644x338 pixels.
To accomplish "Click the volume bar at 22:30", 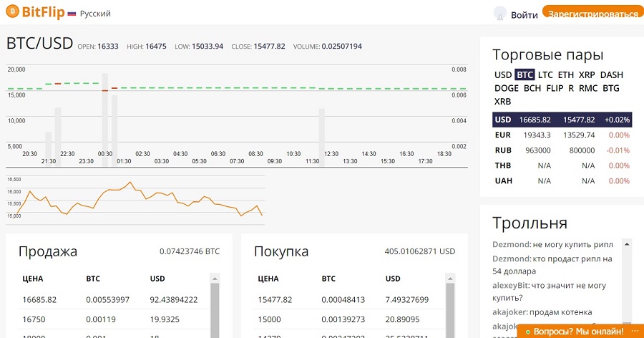I will point(58,137).
